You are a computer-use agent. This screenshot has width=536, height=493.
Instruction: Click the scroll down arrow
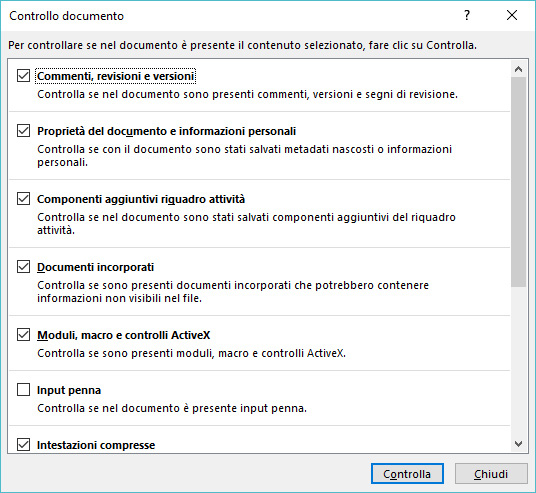pyautogui.click(x=518, y=444)
